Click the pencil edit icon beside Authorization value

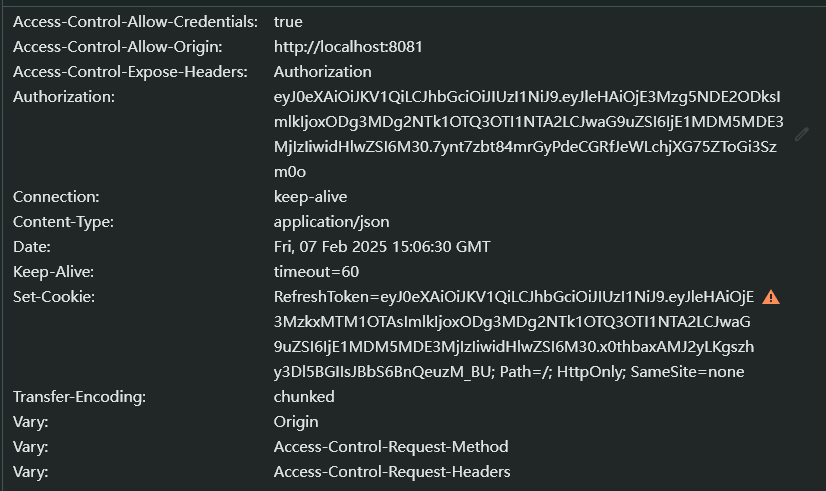point(802,134)
